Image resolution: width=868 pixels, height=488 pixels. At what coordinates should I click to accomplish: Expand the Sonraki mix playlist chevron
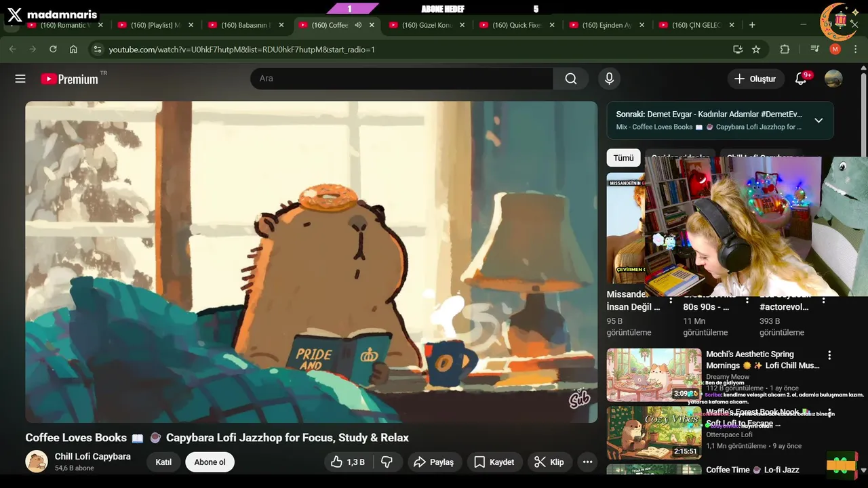coord(818,121)
